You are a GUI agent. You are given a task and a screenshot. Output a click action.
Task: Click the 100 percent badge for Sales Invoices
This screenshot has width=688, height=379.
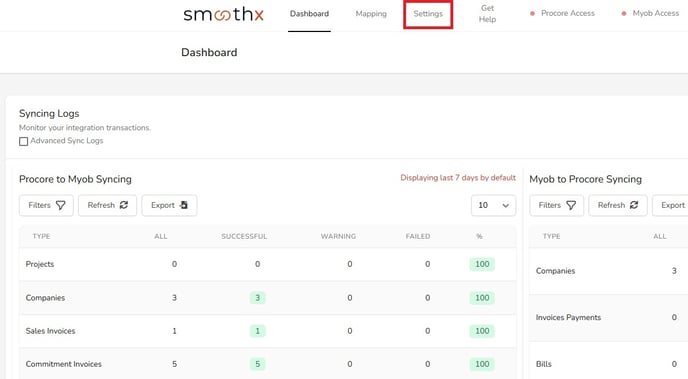coord(482,331)
